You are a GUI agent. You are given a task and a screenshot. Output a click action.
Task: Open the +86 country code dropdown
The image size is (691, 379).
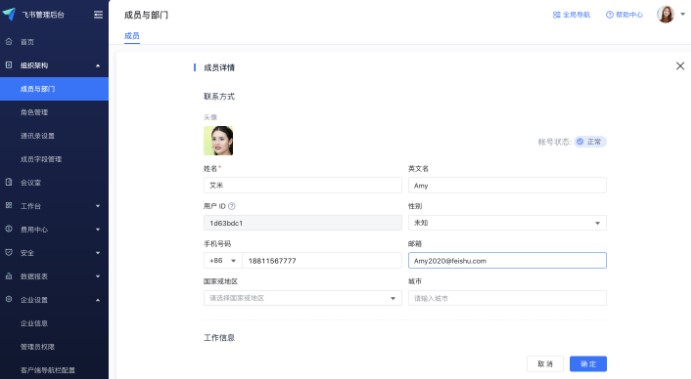223,260
